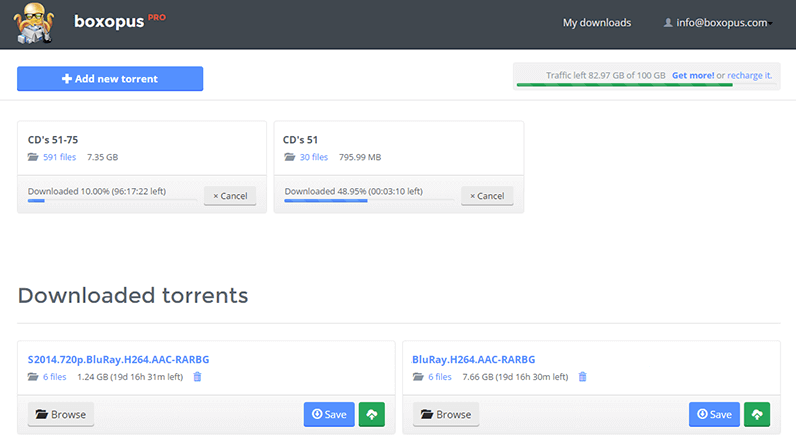Open the info@boxopus.com account dropdown
The width and height of the screenshot is (796, 442).
[724, 23]
